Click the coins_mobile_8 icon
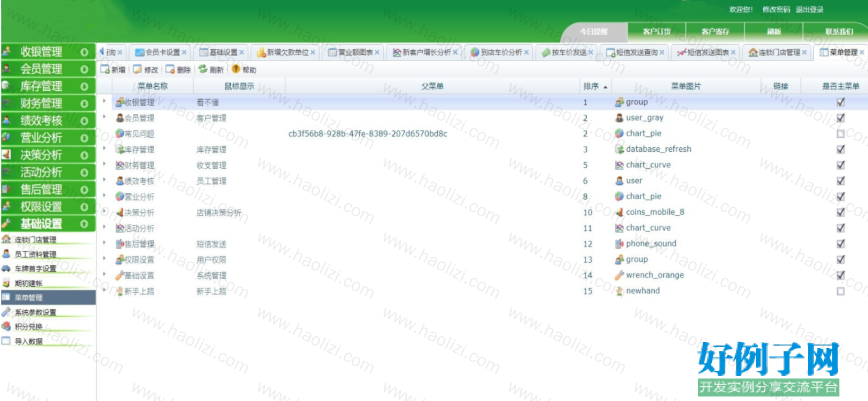 tap(620, 212)
